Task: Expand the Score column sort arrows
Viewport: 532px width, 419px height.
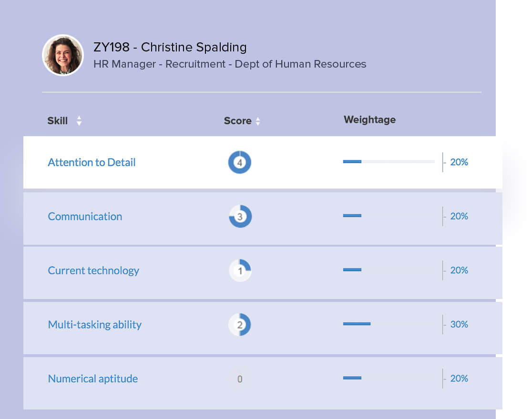Action: click(258, 121)
